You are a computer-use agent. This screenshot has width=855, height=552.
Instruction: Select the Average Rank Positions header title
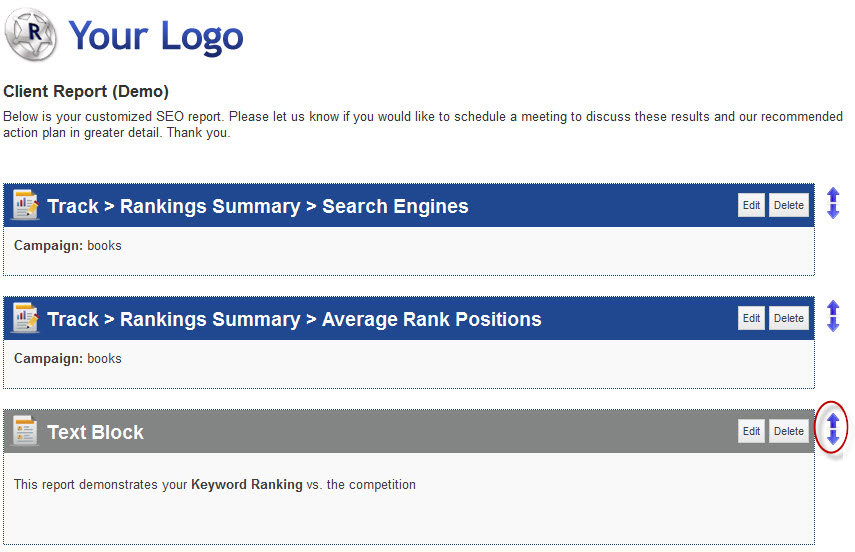tap(294, 320)
